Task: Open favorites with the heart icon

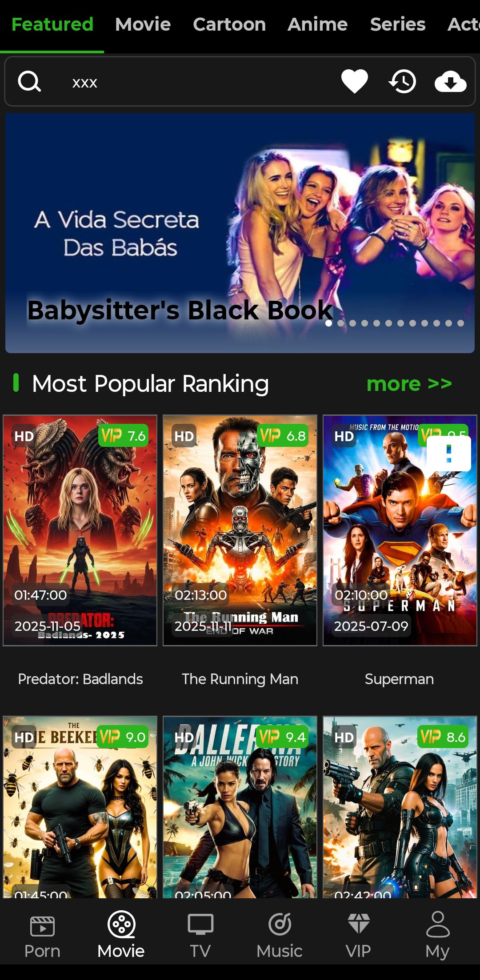Action: pyautogui.click(x=354, y=82)
